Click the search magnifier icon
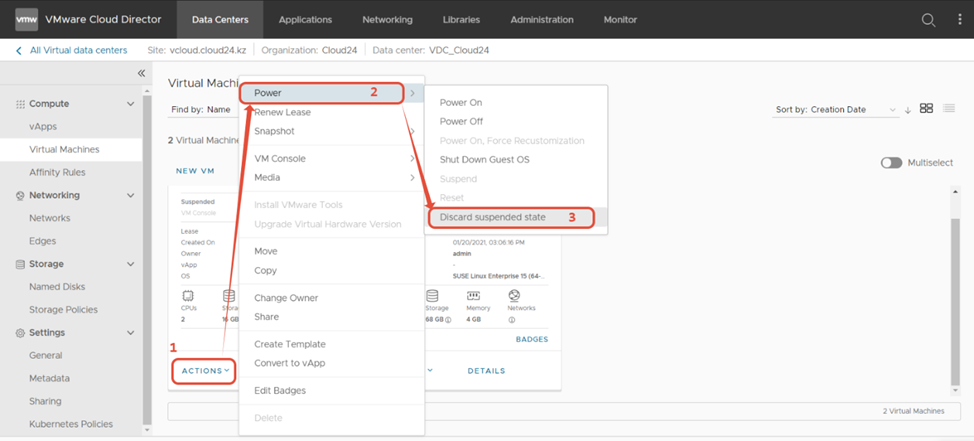This screenshot has height=441, width=974. 928,20
